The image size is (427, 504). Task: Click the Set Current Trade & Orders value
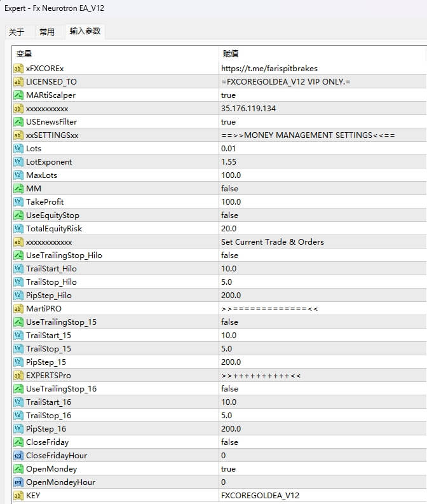273,242
